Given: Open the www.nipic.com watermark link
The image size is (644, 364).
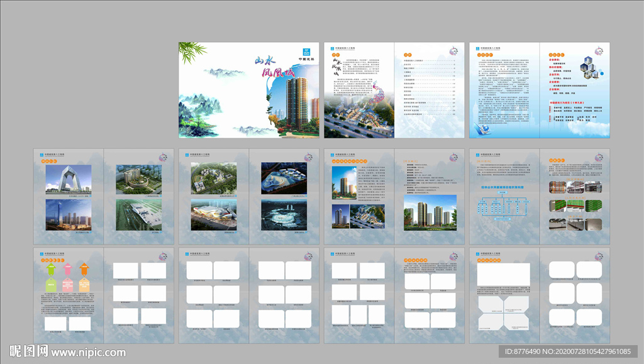Looking at the screenshot, I should [89, 353].
